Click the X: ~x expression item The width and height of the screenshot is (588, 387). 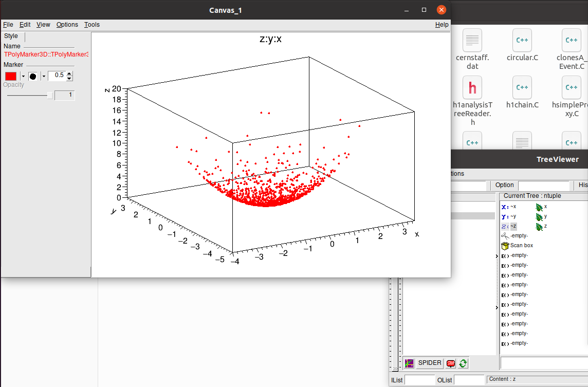tap(509, 207)
